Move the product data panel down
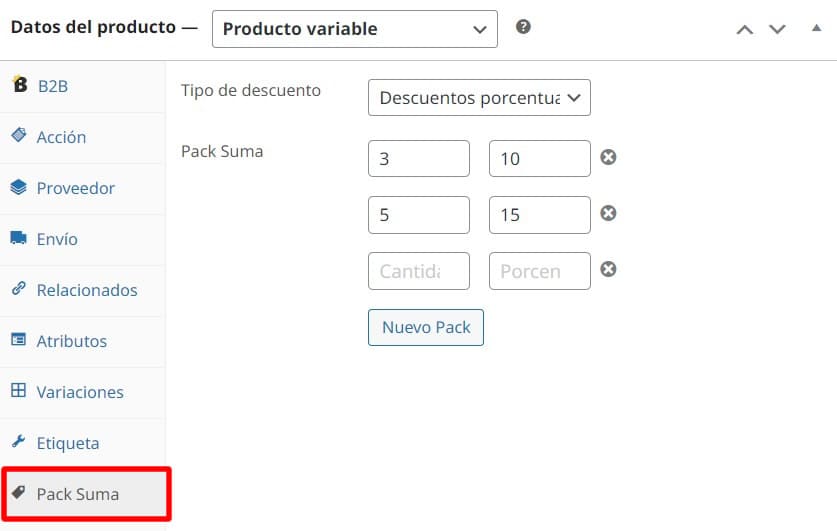The height and width of the screenshot is (531, 837). (x=777, y=29)
